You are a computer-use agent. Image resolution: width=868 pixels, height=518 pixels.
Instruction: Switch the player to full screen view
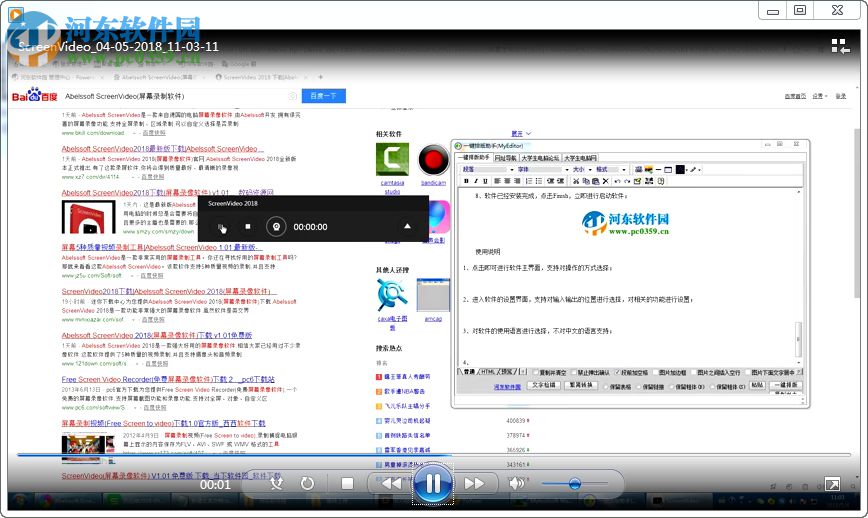[x=832, y=484]
